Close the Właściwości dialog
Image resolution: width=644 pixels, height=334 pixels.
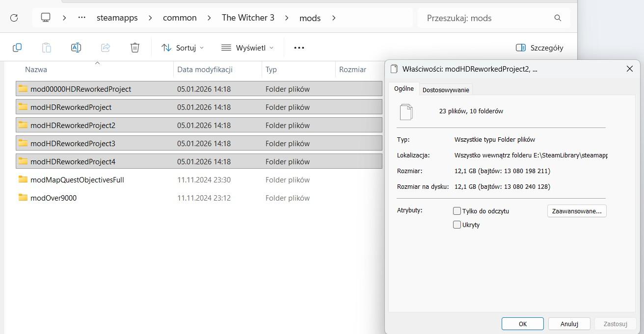click(x=630, y=69)
